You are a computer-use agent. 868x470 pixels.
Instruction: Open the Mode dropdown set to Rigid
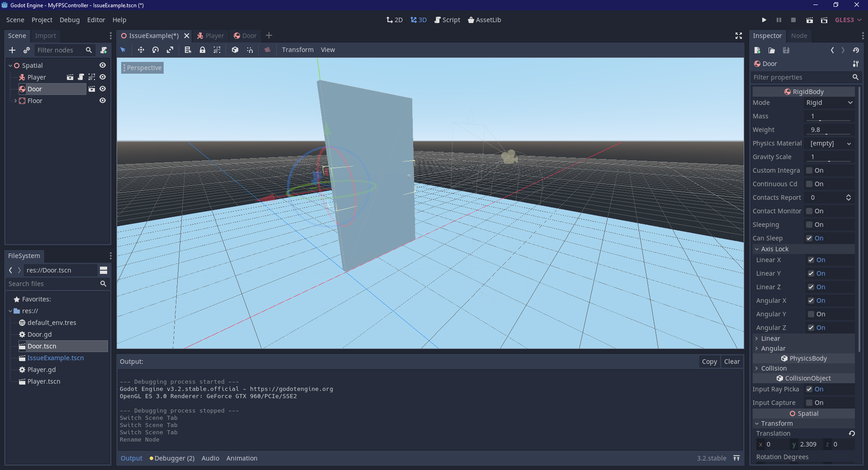point(830,103)
